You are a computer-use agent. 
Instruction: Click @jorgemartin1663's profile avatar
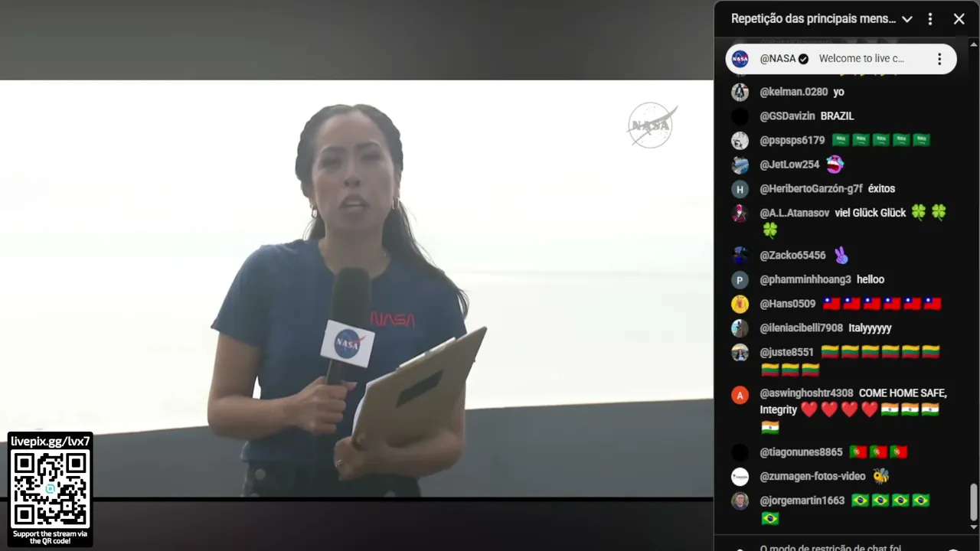click(x=740, y=500)
